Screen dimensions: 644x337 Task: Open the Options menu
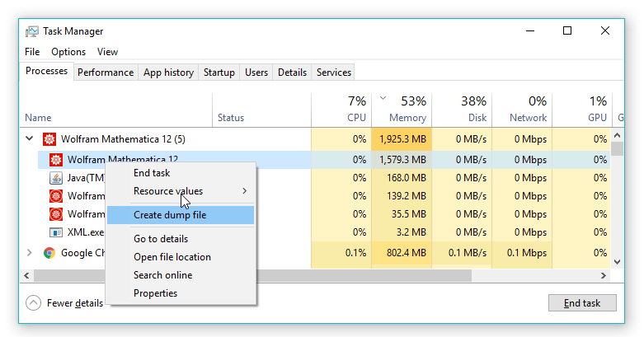tap(68, 52)
